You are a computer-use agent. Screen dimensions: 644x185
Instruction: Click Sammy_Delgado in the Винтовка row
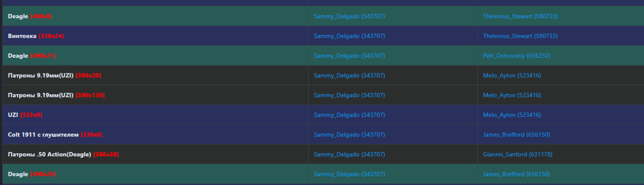pyautogui.click(x=349, y=36)
